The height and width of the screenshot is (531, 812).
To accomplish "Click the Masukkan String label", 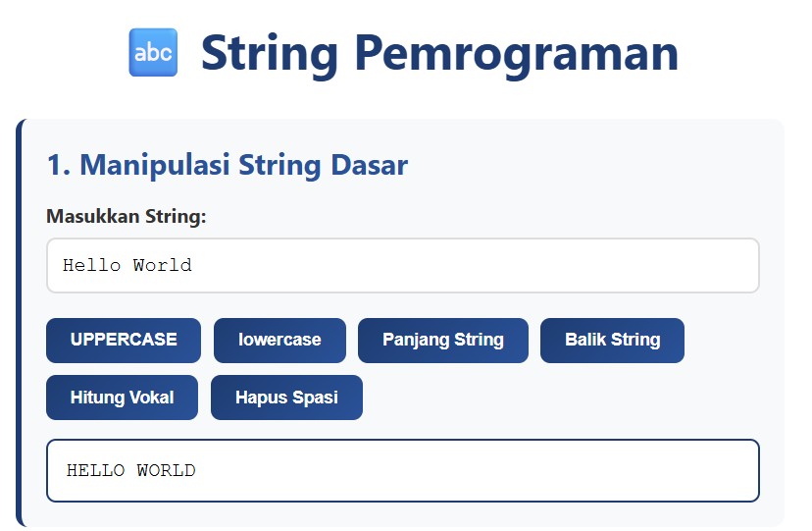I will point(127,216).
